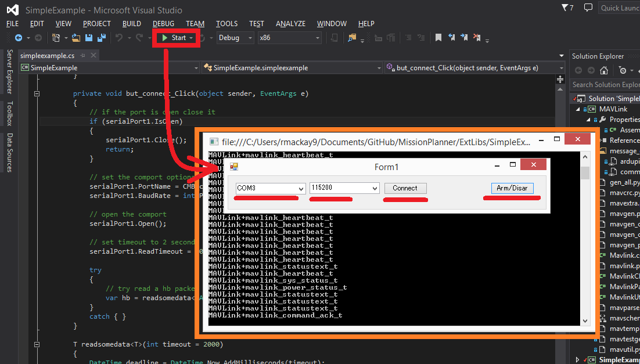
Task: Collapse the but_connect_Click method outline
Action: point(37,93)
